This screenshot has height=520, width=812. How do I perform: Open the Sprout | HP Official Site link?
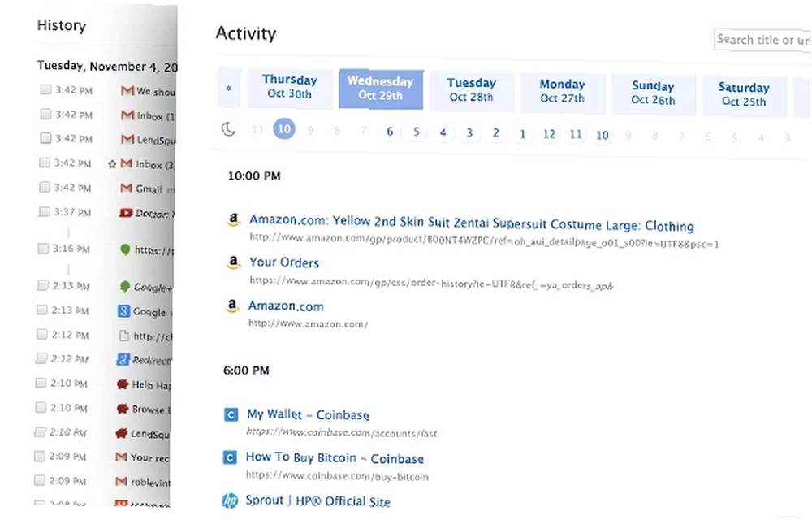click(317, 500)
